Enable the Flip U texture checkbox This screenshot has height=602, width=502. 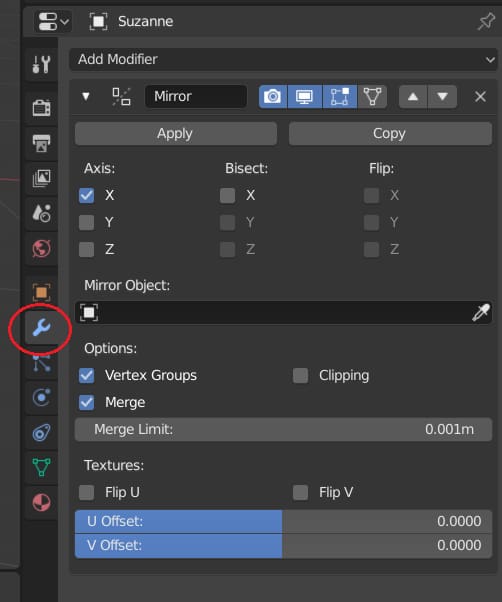click(86, 492)
